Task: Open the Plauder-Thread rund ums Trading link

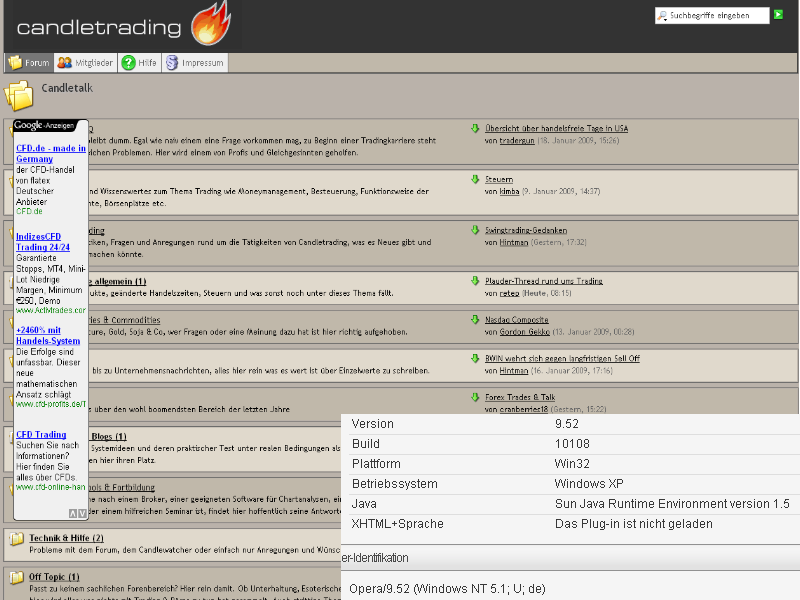Action: pos(543,281)
